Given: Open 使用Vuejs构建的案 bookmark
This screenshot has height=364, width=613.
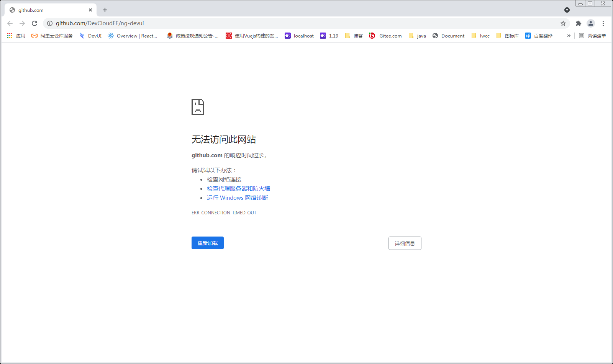Looking at the screenshot, I should (x=252, y=36).
